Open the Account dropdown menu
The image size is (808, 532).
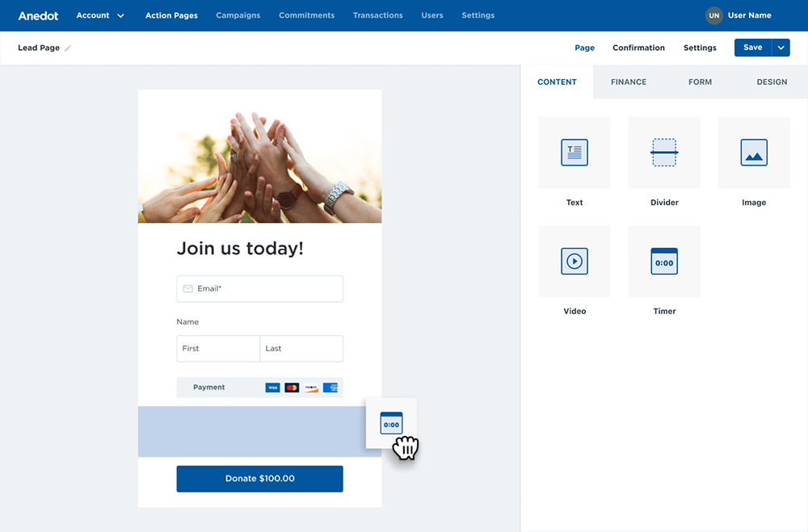(100, 15)
